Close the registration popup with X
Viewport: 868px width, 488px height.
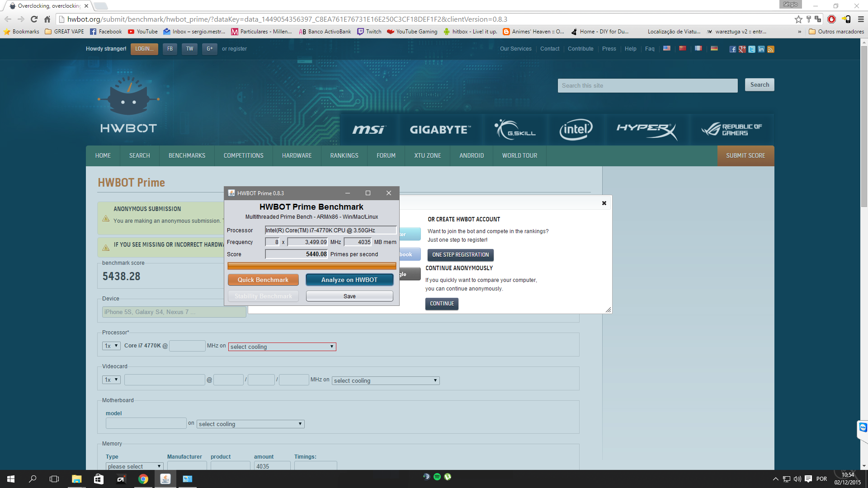point(604,203)
